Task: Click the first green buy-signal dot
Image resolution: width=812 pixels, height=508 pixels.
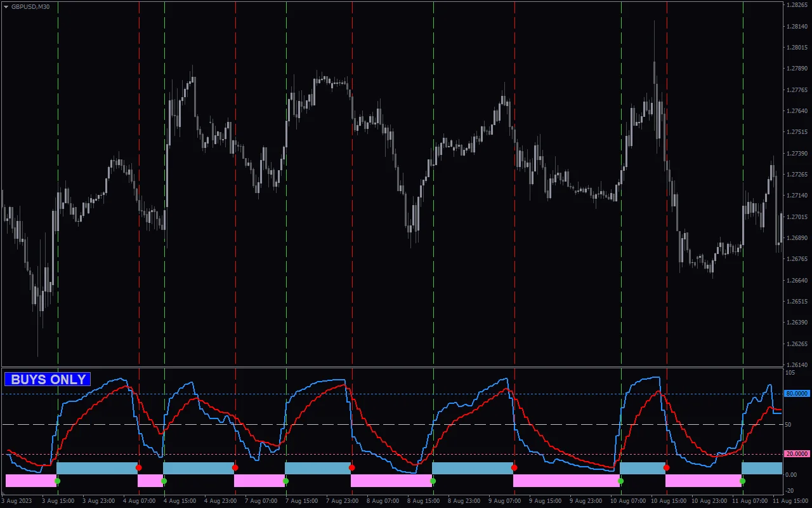Action: [x=58, y=481]
